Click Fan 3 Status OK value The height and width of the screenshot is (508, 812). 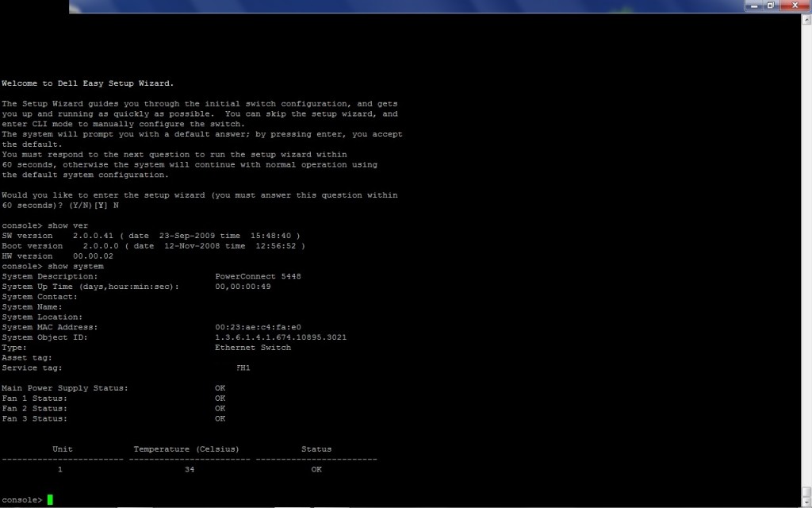click(220, 419)
